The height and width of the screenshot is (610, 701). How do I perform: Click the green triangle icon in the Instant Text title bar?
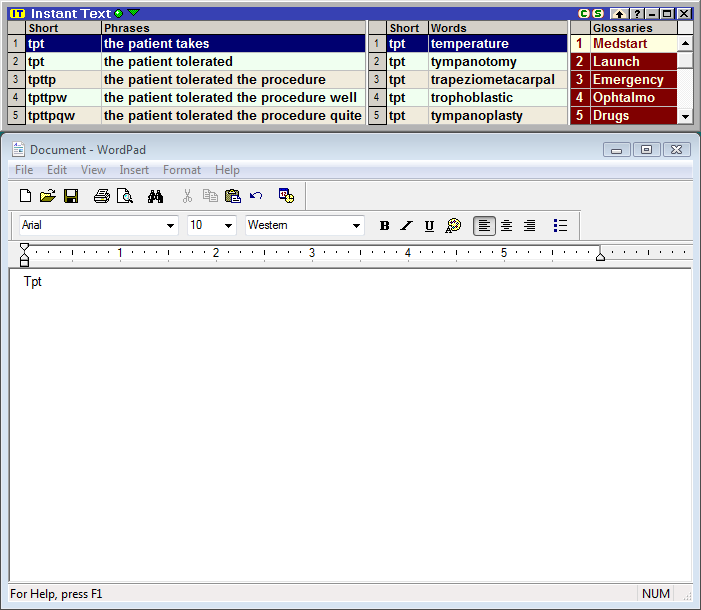coord(133,13)
